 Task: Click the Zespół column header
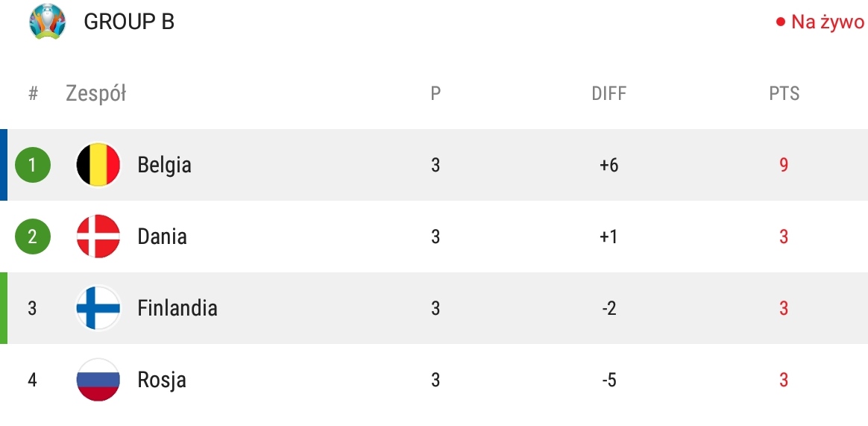click(95, 93)
